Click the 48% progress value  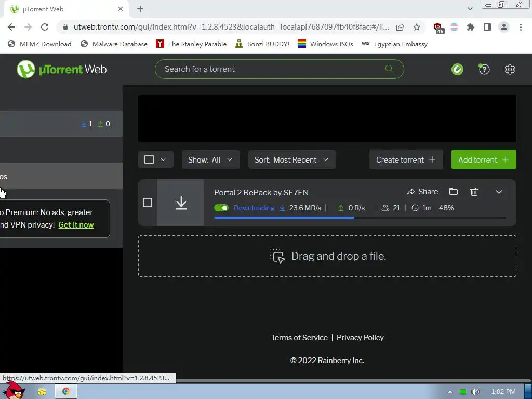[446, 208]
